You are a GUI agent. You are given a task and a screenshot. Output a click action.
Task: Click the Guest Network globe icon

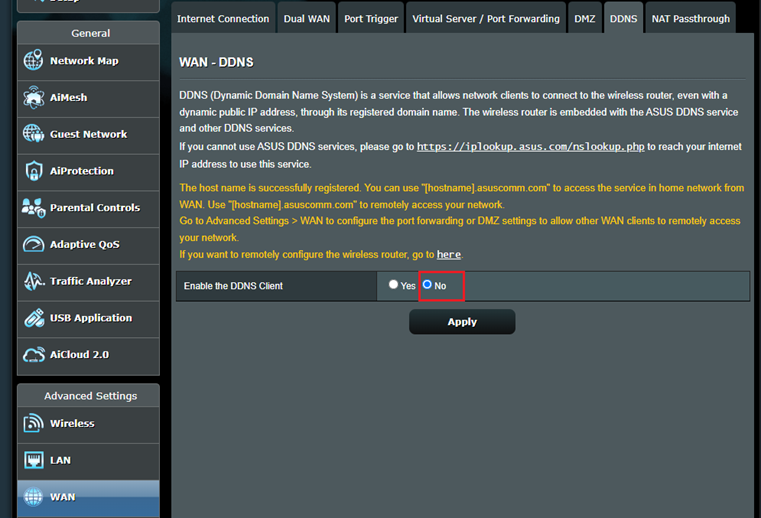[x=33, y=134]
